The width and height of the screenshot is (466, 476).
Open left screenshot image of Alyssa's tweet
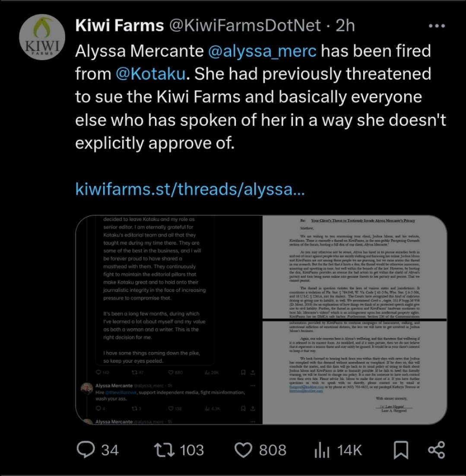coord(168,319)
